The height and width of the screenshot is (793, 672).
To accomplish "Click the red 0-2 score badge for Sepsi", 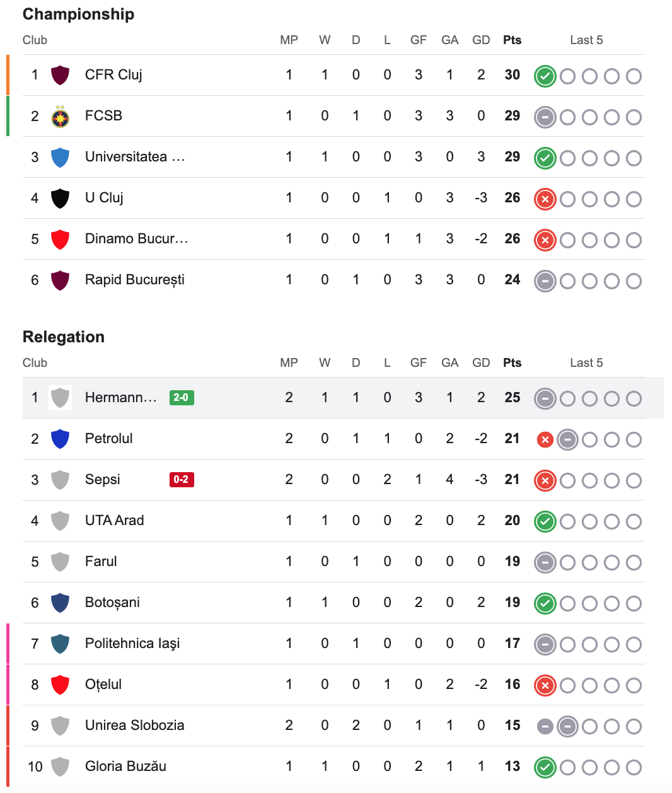I will [182, 480].
